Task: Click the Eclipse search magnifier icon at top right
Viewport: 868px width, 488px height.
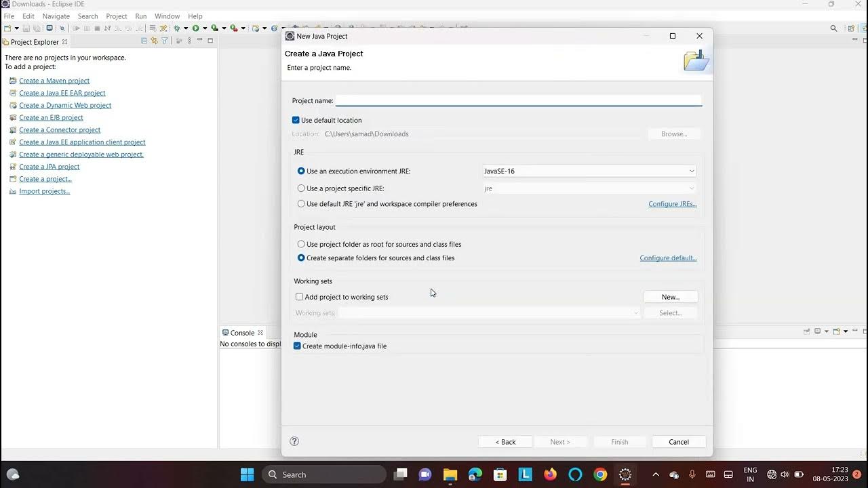Action: point(833,28)
